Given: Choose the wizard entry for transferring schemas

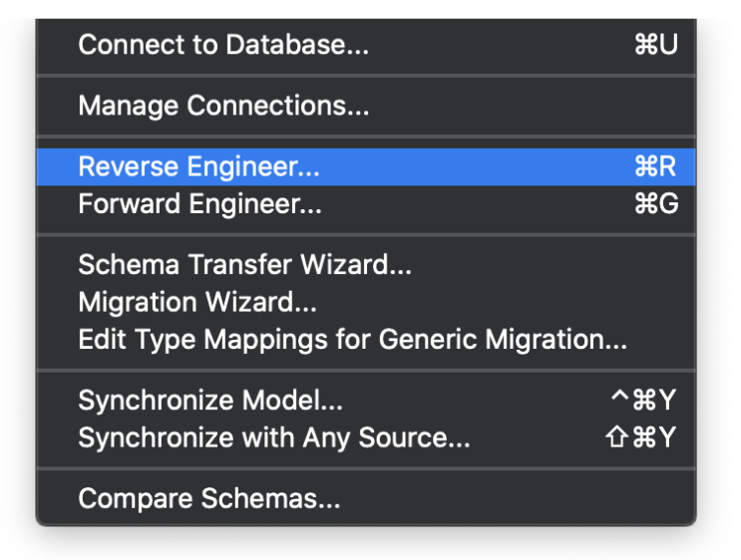Looking at the screenshot, I should click(244, 264).
